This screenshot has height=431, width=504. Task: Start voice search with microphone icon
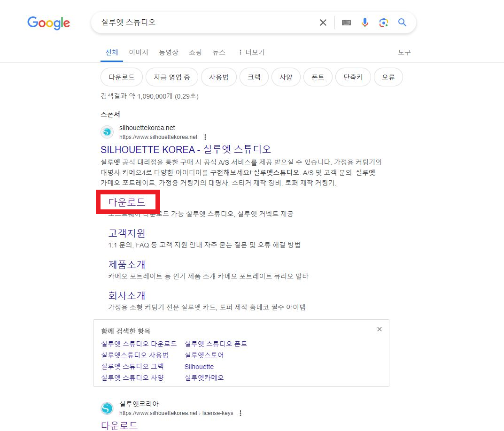click(x=365, y=23)
